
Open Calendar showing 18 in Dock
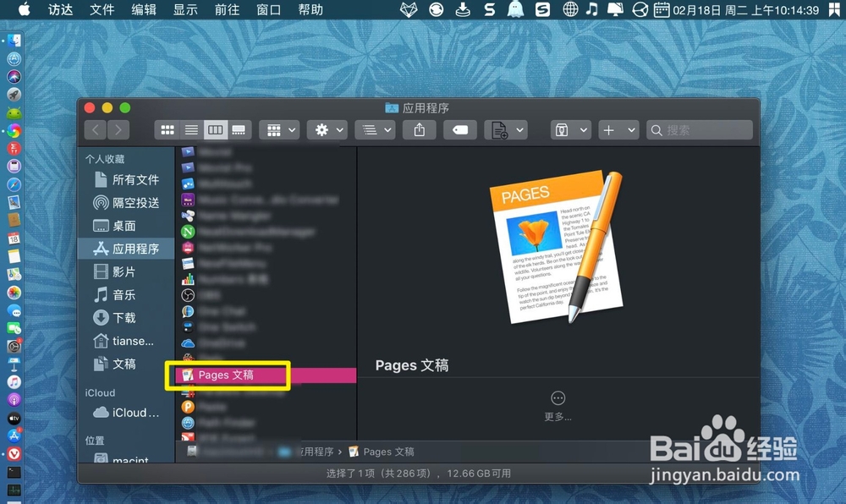tap(14, 238)
